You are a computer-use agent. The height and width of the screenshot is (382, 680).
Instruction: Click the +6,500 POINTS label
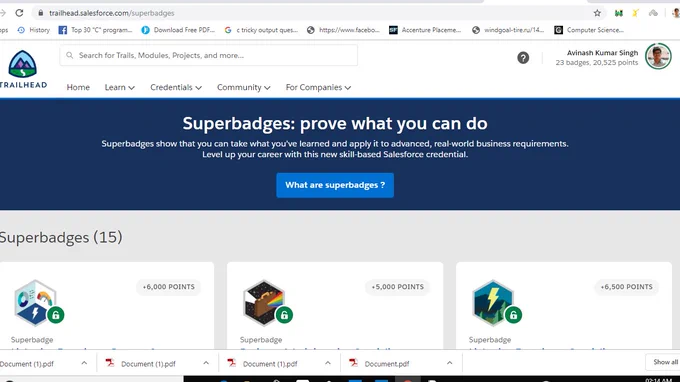tap(626, 287)
